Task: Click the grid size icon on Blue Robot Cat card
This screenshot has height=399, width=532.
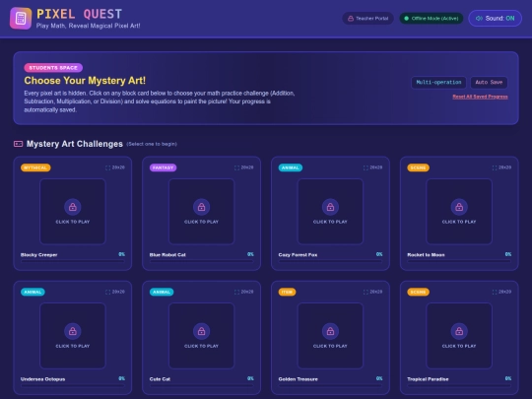Action: pyautogui.click(x=236, y=167)
